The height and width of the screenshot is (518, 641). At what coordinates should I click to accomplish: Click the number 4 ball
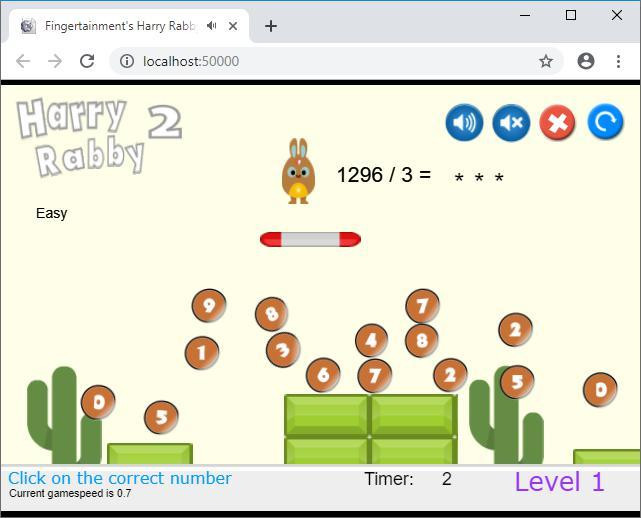coord(371,340)
